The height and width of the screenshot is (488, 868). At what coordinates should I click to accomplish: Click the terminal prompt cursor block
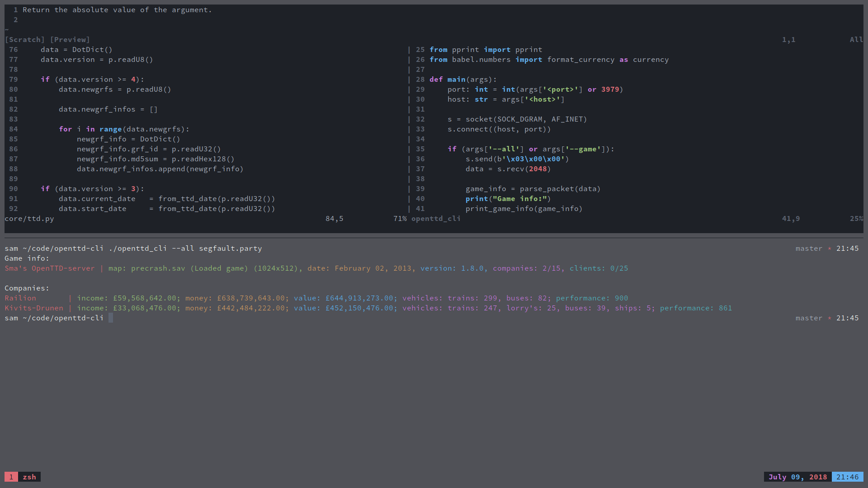tap(111, 318)
